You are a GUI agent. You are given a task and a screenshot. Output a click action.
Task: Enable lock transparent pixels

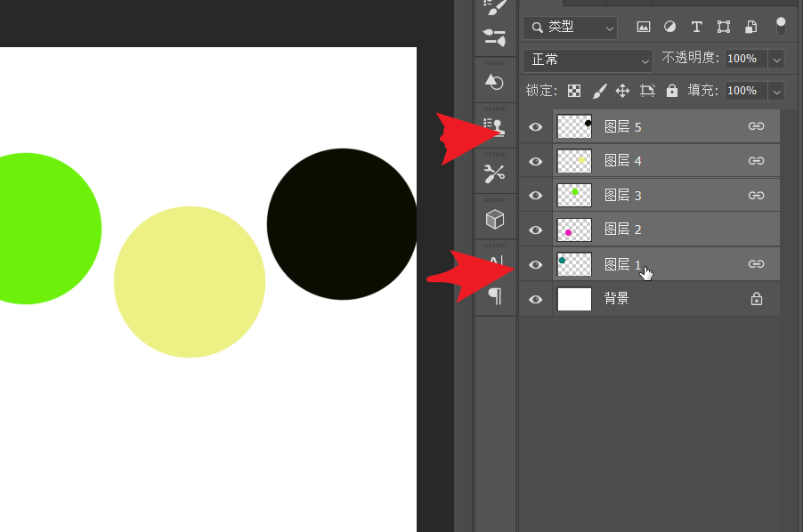tap(574, 91)
